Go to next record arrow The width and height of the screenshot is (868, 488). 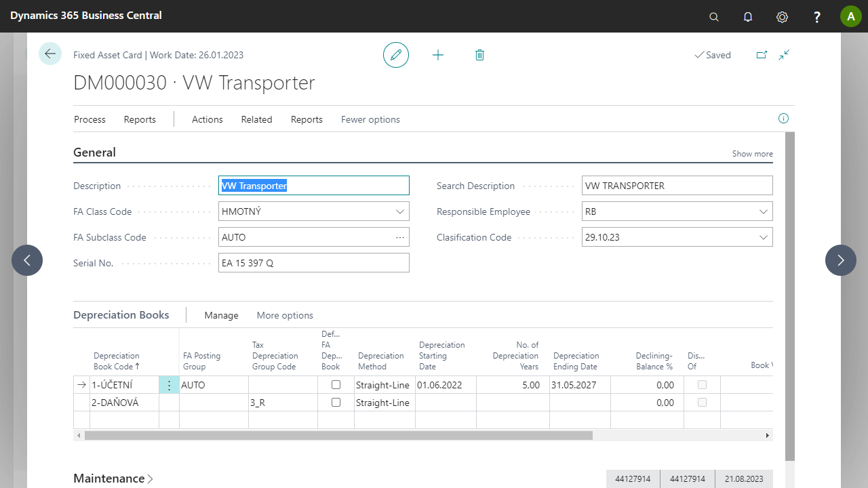tap(840, 260)
